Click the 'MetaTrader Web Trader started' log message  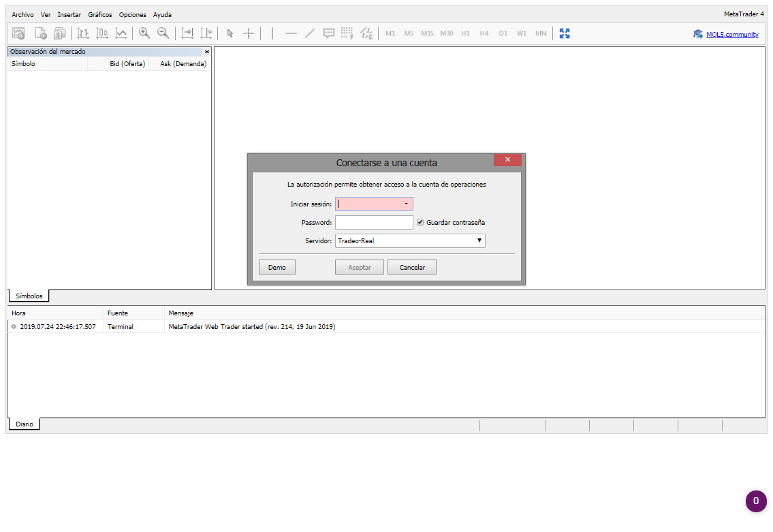click(252, 327)
